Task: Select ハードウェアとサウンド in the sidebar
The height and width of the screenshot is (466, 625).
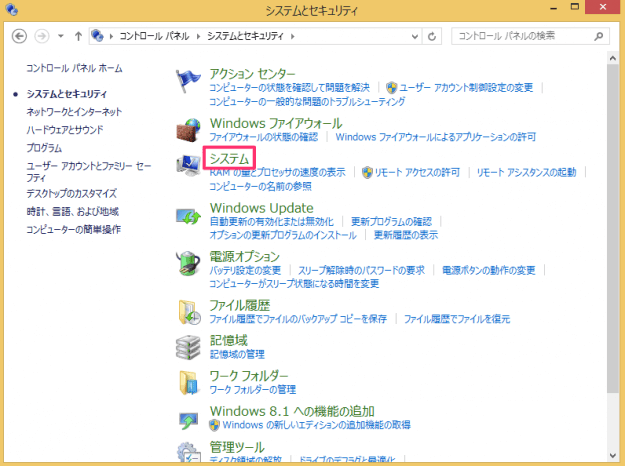Action: (65, 129)
